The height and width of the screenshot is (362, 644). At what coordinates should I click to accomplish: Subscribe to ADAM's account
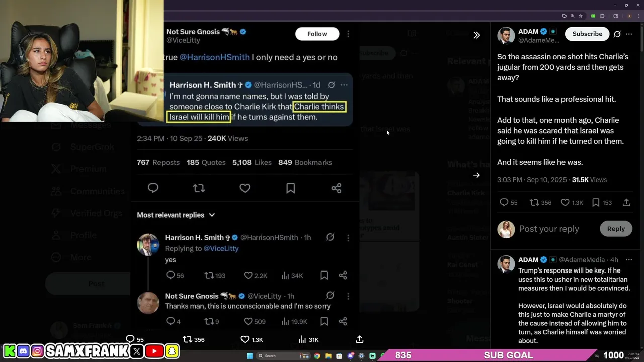[587, 34]
